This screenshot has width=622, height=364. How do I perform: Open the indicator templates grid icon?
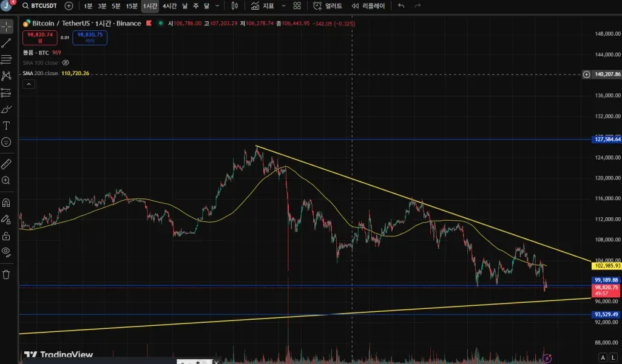[x=297, y=5]
